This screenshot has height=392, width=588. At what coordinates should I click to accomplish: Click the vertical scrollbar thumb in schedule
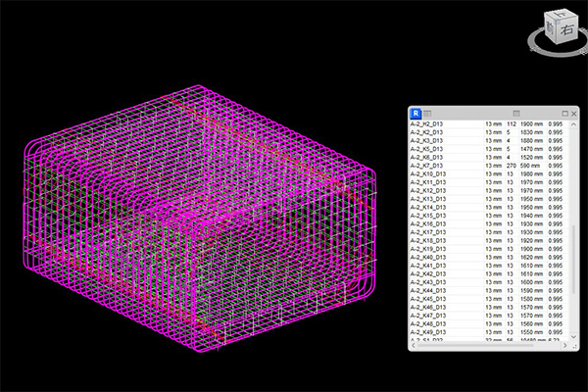click(573, 260)
